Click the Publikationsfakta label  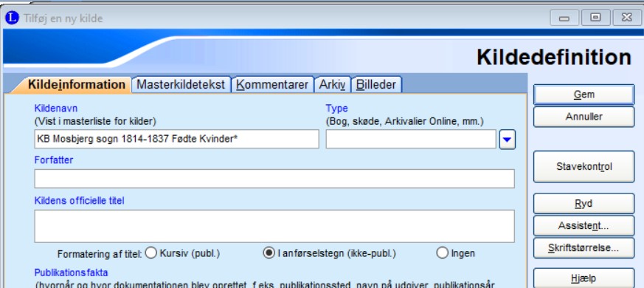tap(71, 272)
